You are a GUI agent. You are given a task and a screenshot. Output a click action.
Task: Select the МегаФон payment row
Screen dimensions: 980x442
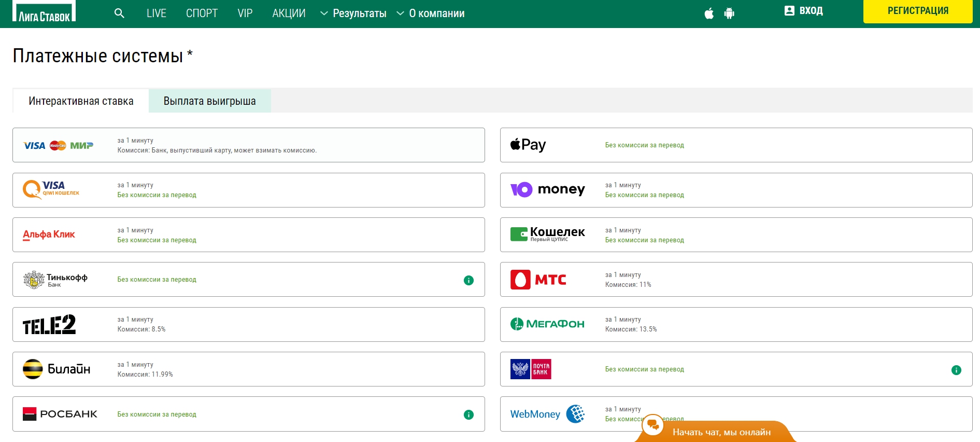click(735, 324)
